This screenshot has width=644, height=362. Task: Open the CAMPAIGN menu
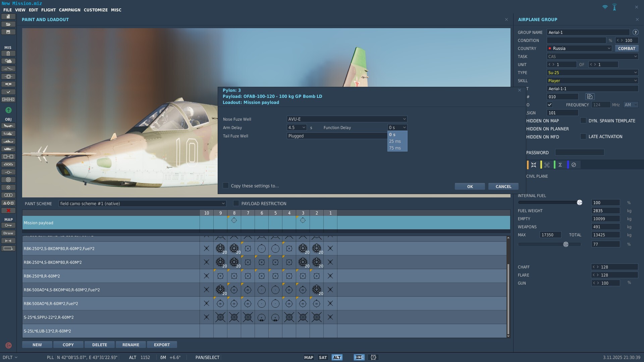(x=69, y=10)
